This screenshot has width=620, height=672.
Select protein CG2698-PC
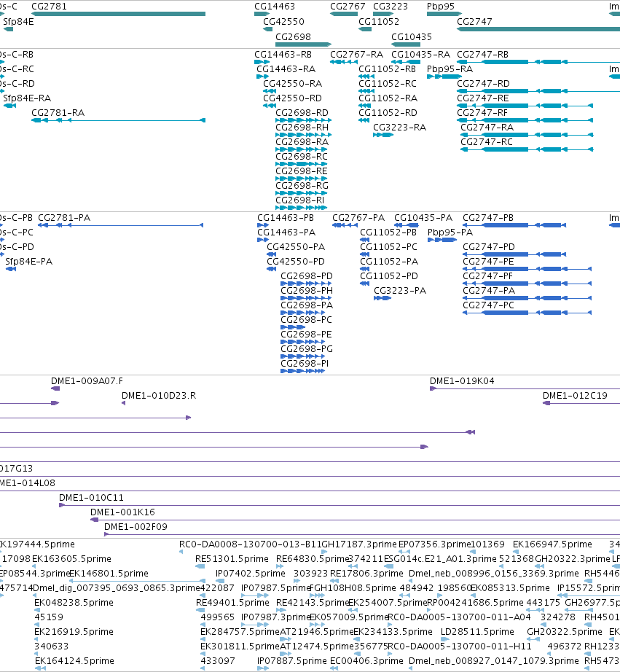306,320
